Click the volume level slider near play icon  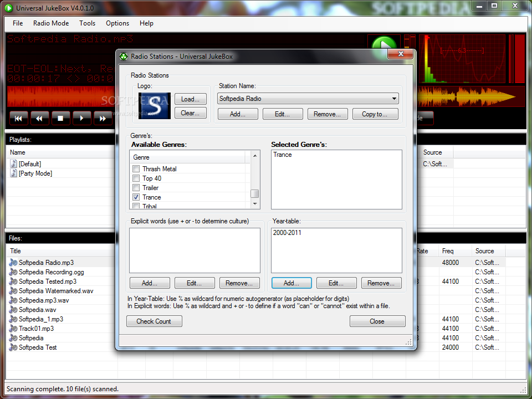(x=407, y=41)
